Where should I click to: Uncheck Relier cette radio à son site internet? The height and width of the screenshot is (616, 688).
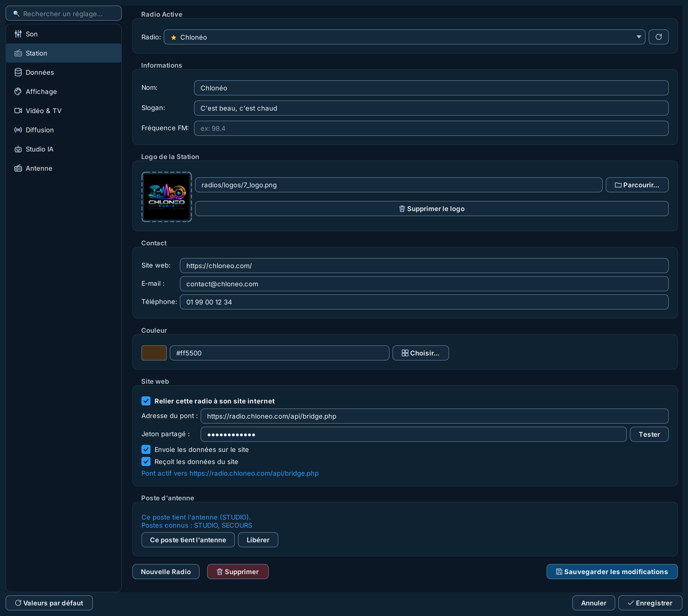tap(146, 401)
